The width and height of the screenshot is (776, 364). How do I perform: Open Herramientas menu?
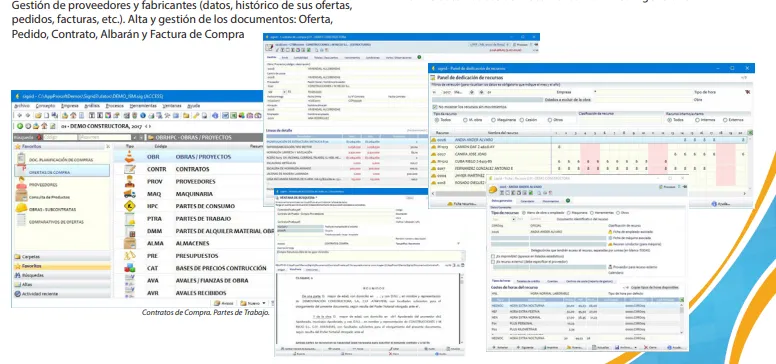[x=143, y=105]
